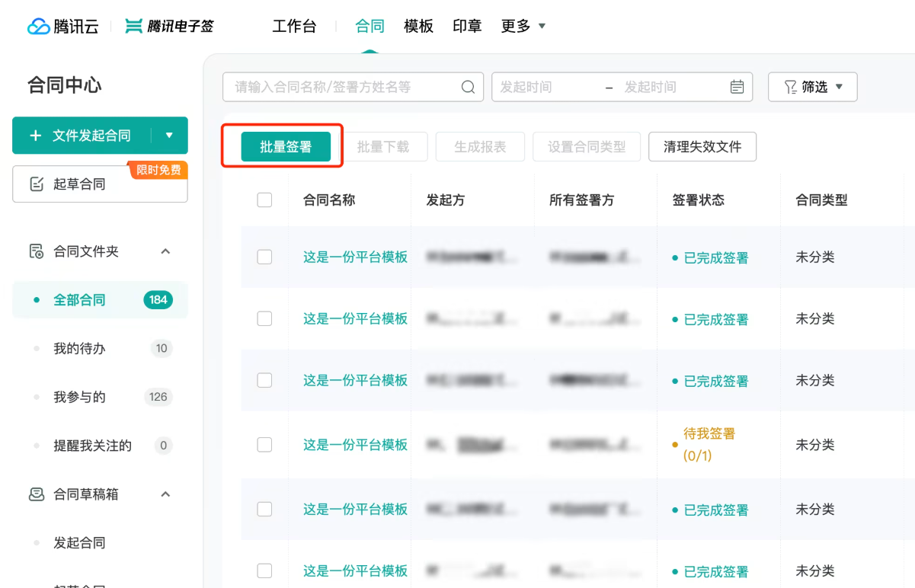Switch to the 工作台 tab
Screen dimensions: 915x588
coord(294,26)
